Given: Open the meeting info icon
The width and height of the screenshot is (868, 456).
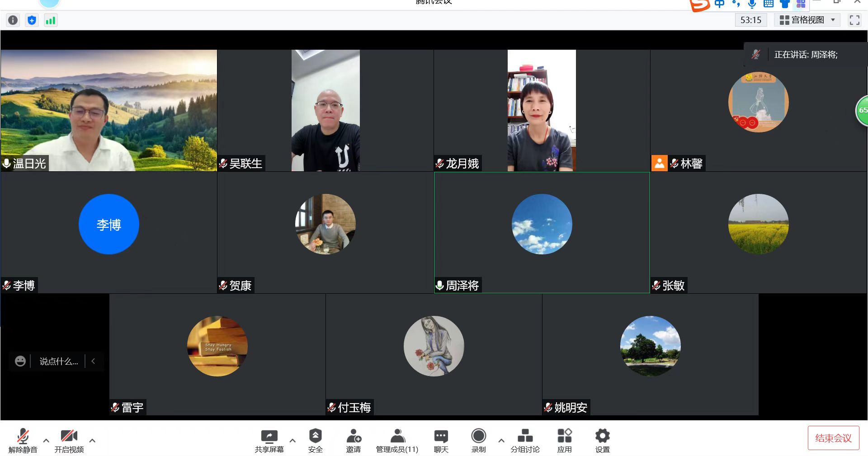Looking at the screenshot, I should pyautogui.click(x=13, y=20).
